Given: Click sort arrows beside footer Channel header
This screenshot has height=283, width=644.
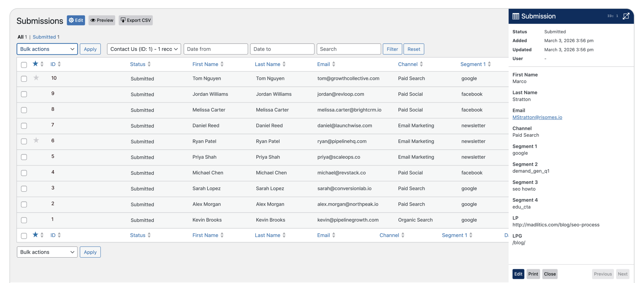Looking at the screenshot, I should [x=403, y=235].
